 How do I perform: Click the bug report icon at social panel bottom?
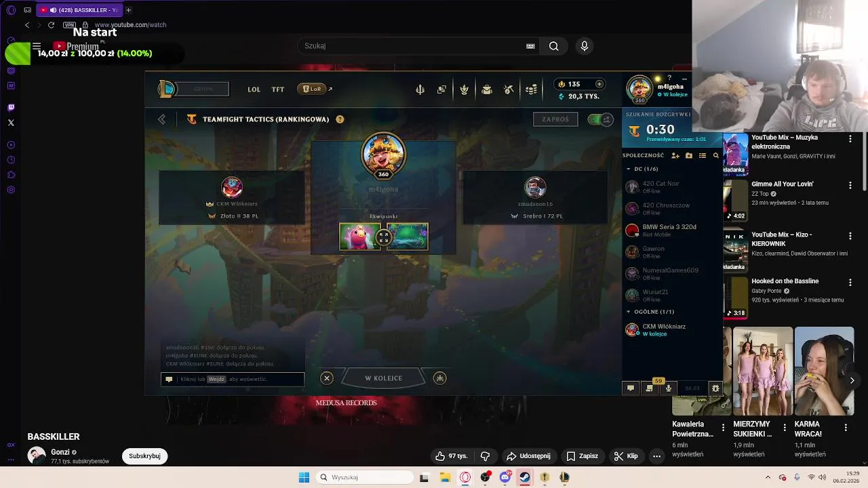point(715,388)
